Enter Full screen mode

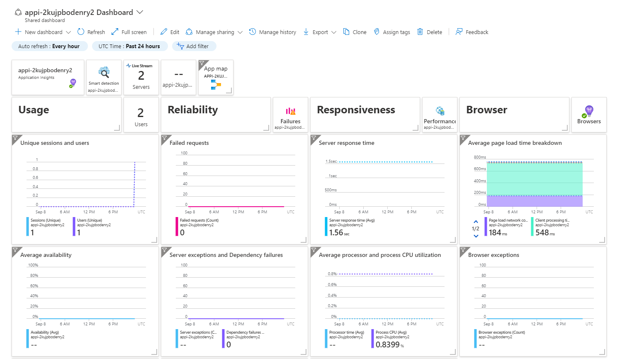pyautogui.click(x=129, y=32)
